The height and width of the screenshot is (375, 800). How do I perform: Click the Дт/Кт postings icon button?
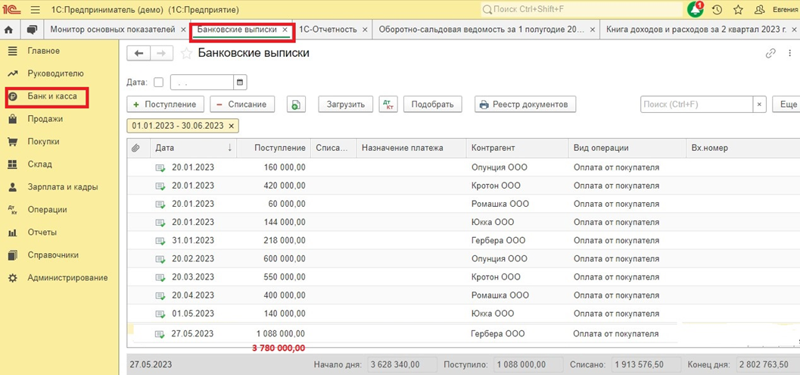click(x=388, y=104)
